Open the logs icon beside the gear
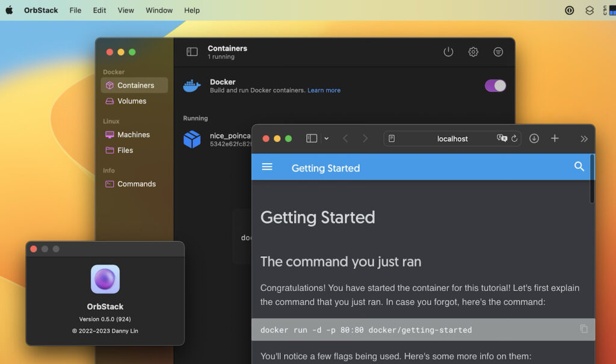This screenshot has width=616, height=364. [x=498, y=52]
